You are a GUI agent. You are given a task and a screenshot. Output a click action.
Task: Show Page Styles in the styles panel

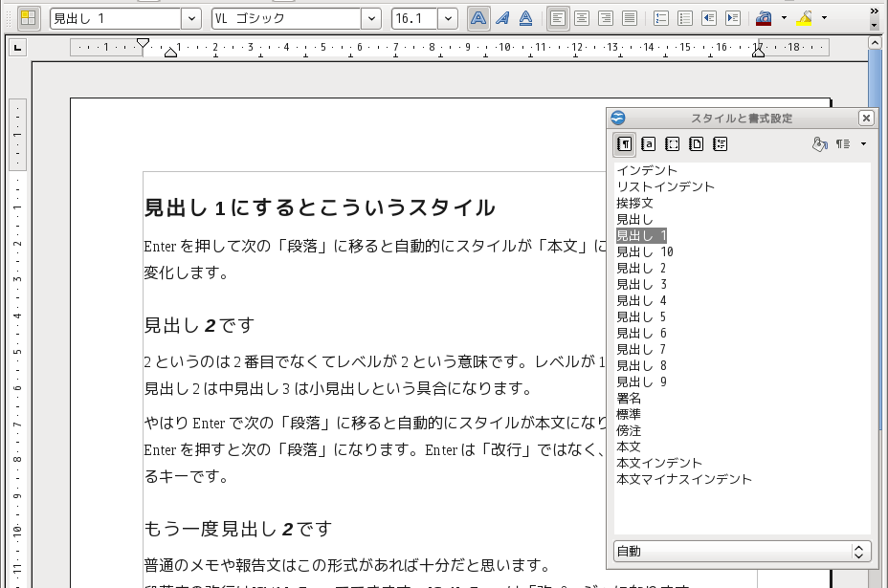tap(696, 144)
